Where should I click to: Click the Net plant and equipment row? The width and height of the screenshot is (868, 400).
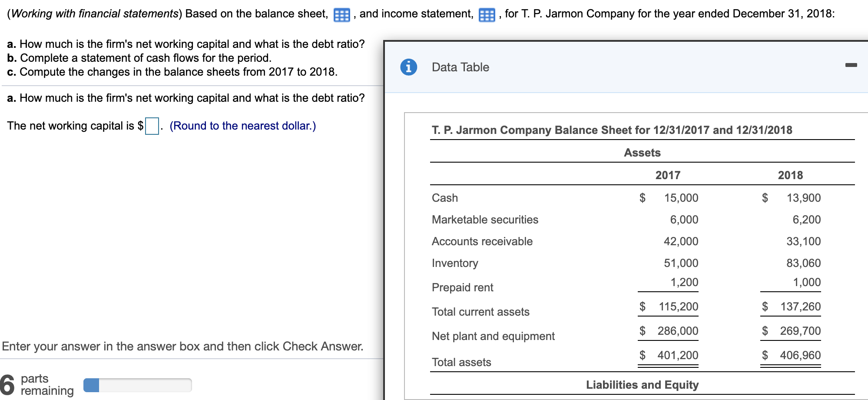[x=493, y=336]
